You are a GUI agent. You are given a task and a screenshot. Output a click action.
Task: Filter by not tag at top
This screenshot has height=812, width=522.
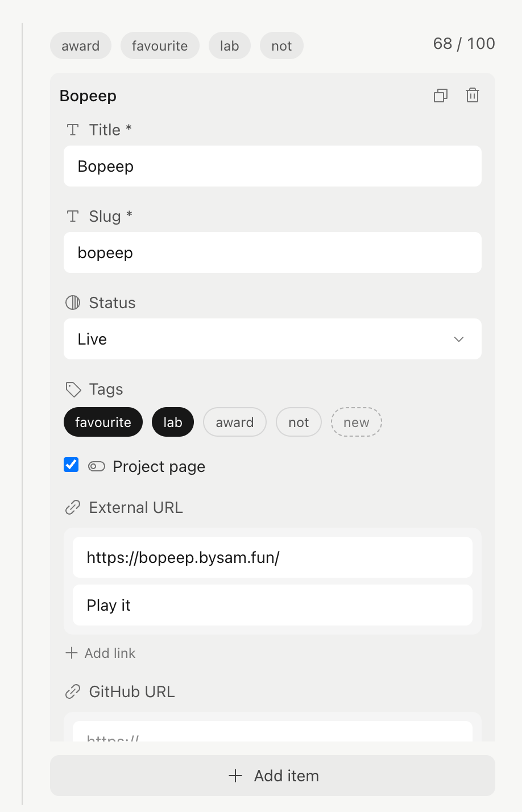click(x=281, y=45)
